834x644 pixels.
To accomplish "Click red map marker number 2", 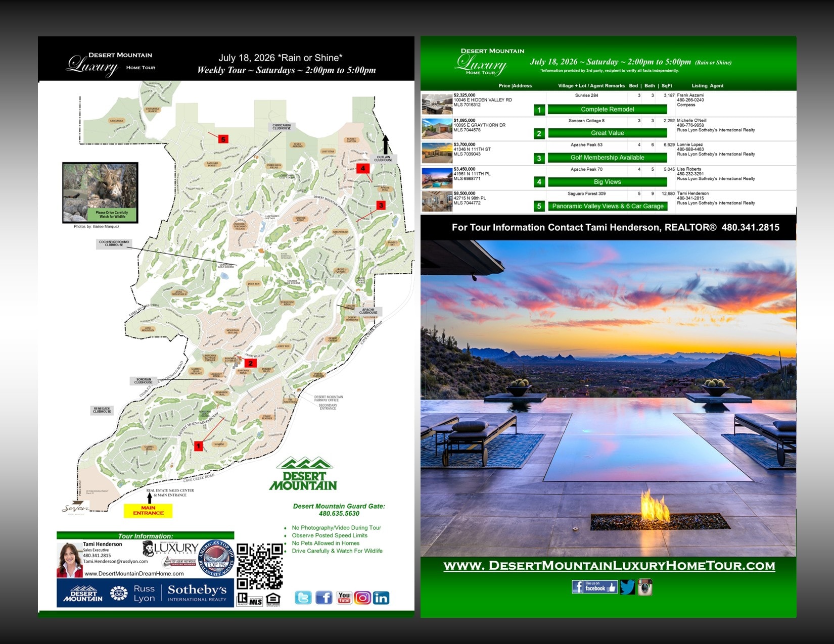I will [250, 363].
